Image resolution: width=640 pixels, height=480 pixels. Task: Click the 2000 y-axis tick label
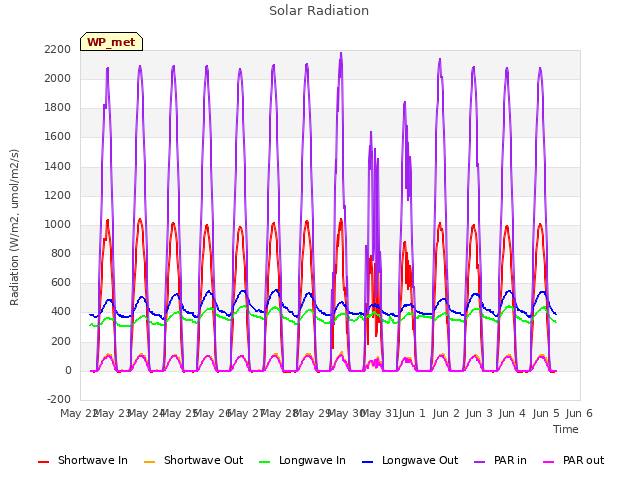tap(58, 78)
